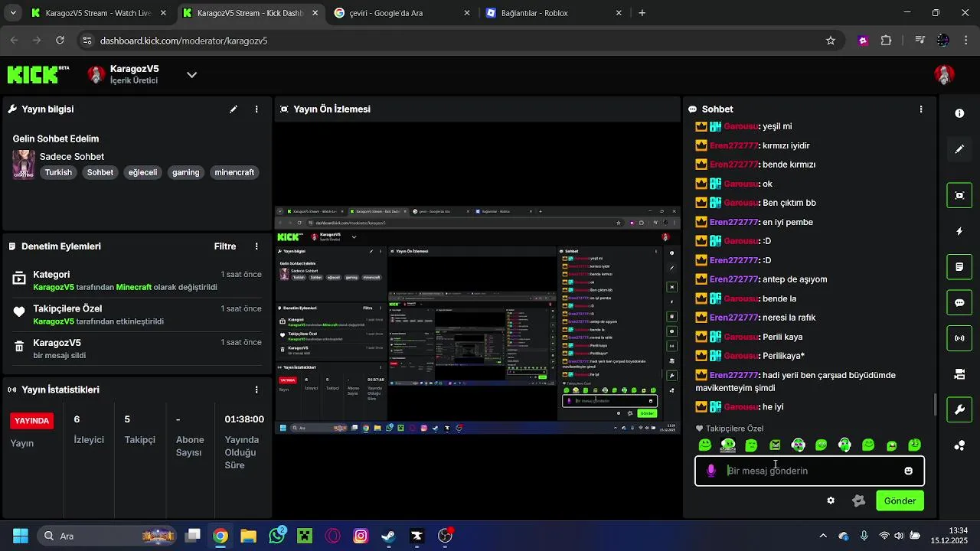Viewport: 980px width, 551px height.
Task: Open Minecraft creeper icon in taskbar
Action: point(305,536)
